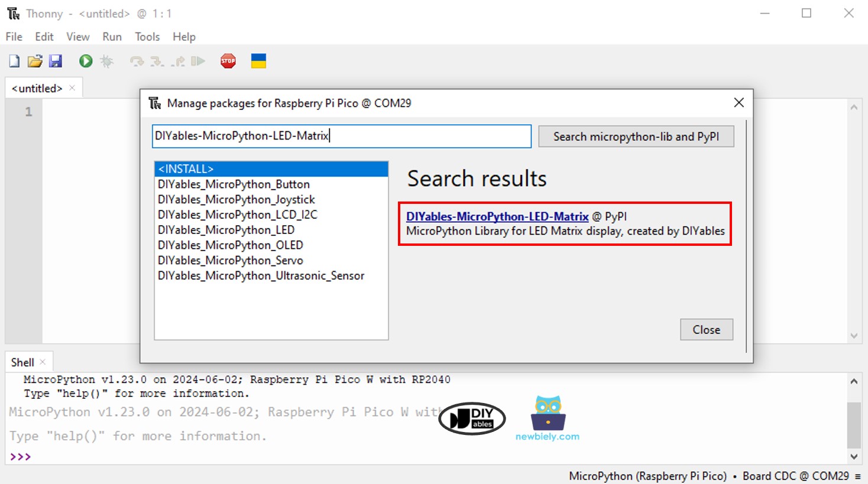
Task: Select DIYables_MicroPython_OLED in package list
Action: tap(231, 245)
